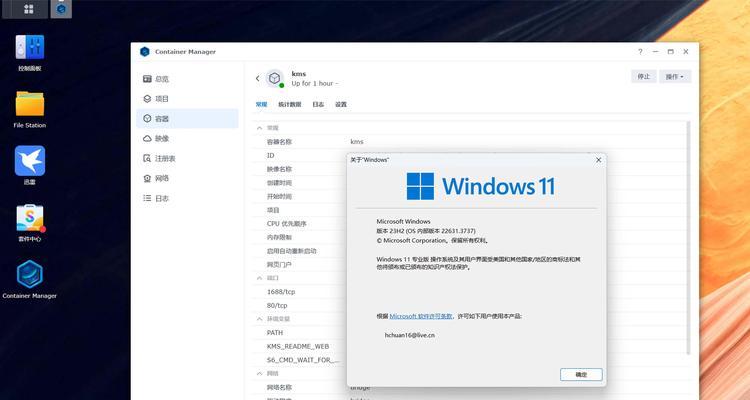Select the 项目 row in the details list
The image size is (750, 400).
pyautogui.click(x=273, y=210)
